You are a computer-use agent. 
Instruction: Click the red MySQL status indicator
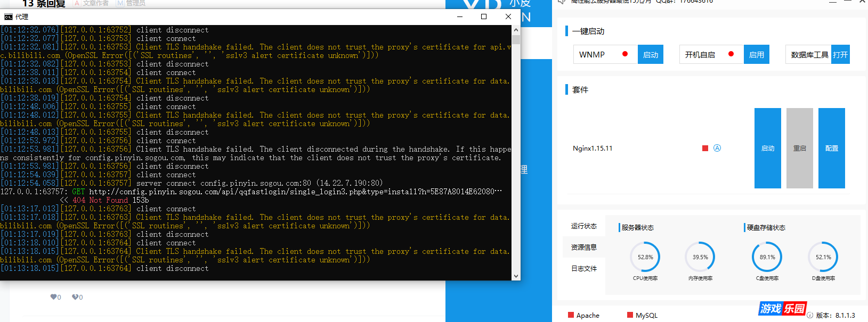point(630,315)
